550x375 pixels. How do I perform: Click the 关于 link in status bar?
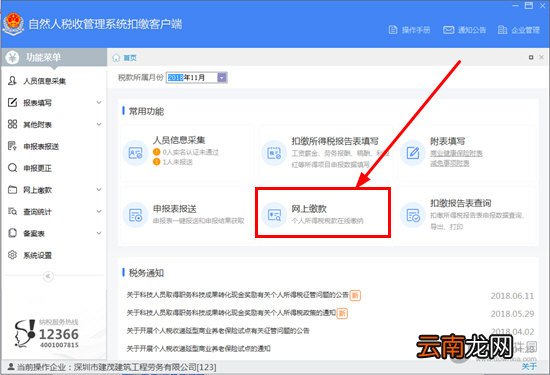pos(529,367)
